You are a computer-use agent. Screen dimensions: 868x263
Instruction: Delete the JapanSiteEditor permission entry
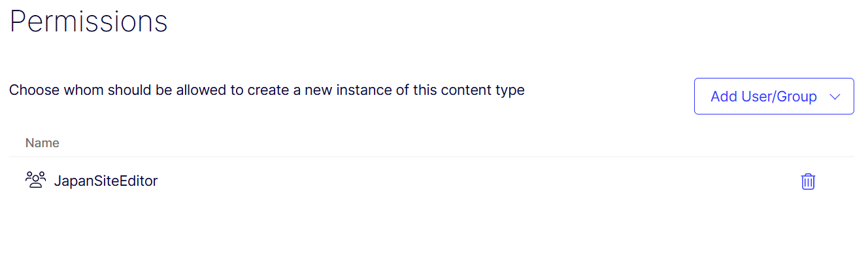point(809,181)
